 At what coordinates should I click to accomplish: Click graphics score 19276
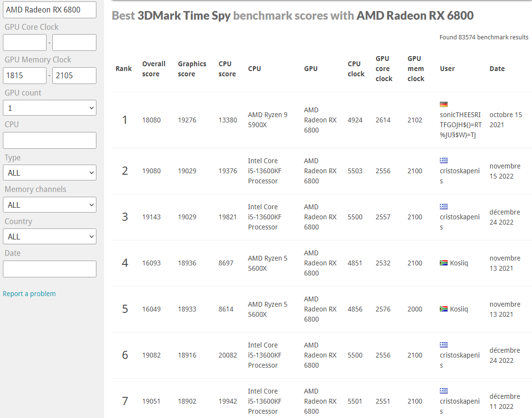pyautogui.click(x=187, y=120)
